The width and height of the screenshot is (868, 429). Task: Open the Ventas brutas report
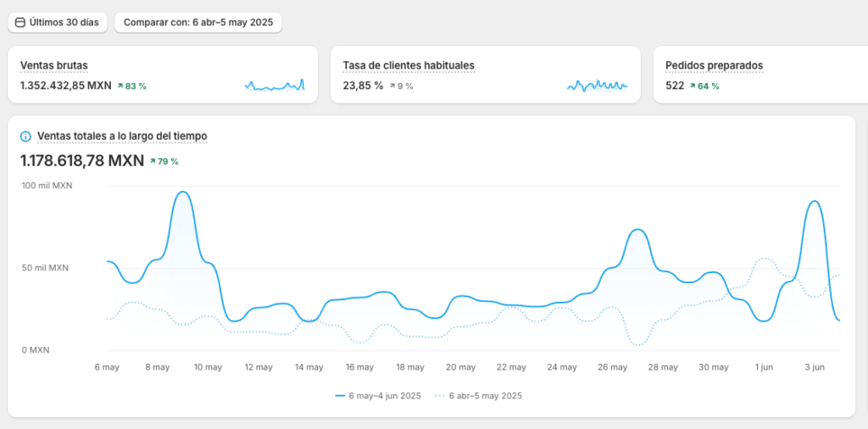pyautogui.click(x=54, y=65)
